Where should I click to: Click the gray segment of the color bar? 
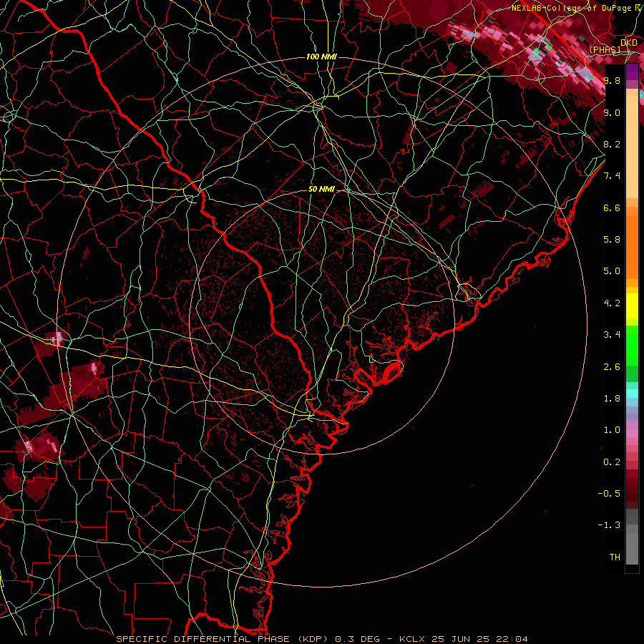point(632,537)
